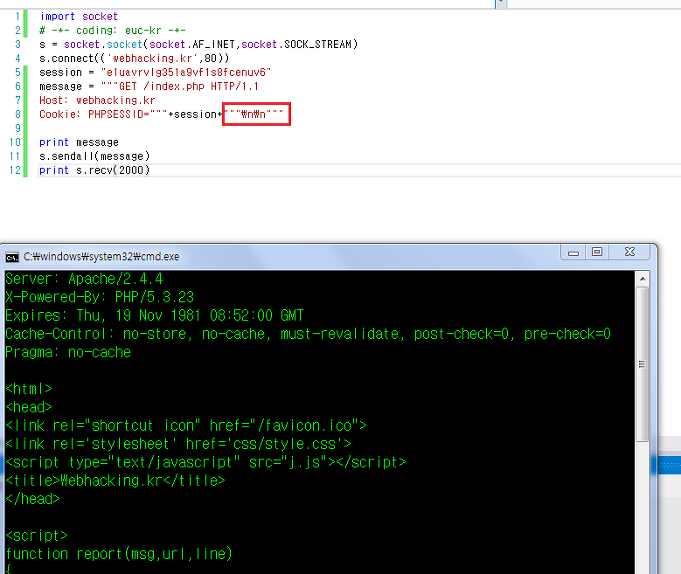The width and height of the screenshot is (681, 574).
Task: Click the s.connect webhacking.kr line
Action: click(134, 58)
